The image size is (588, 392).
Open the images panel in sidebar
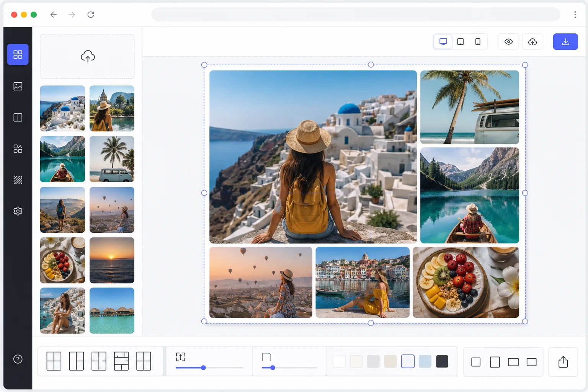[x=18, y=86]
